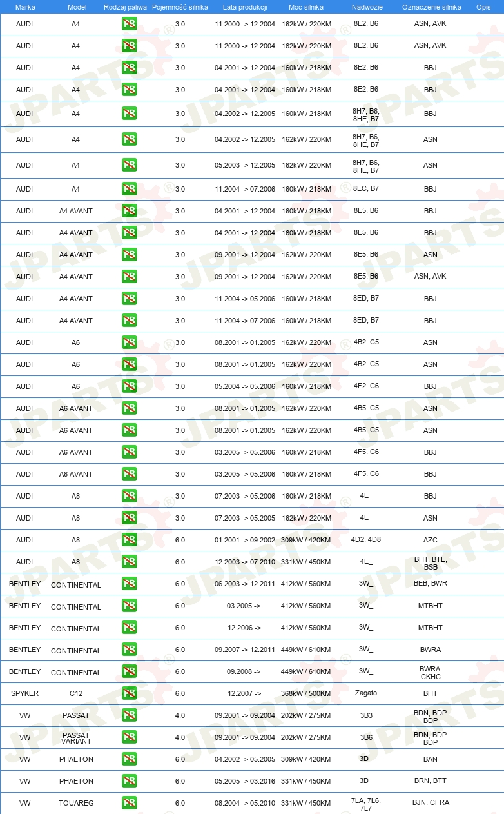Click the 12.2003 -> 07.2010 production years
The width and height of the screenshot is (504, 814).
(245, 562)
